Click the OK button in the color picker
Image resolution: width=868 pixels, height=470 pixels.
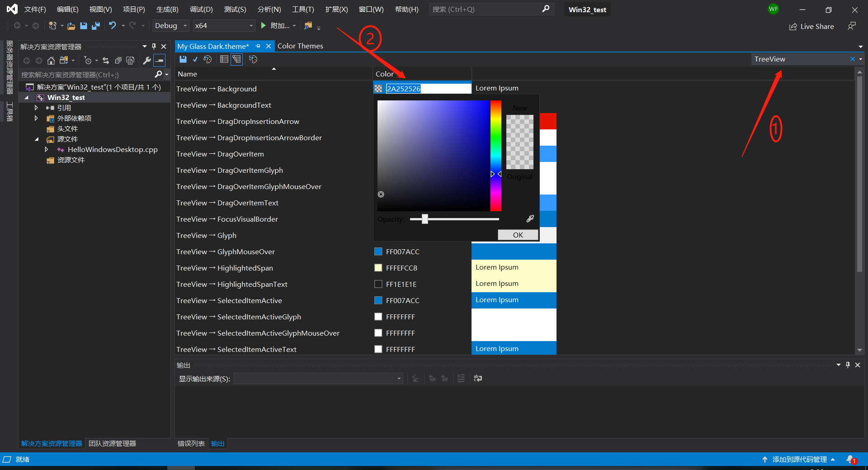pos(518,235)
